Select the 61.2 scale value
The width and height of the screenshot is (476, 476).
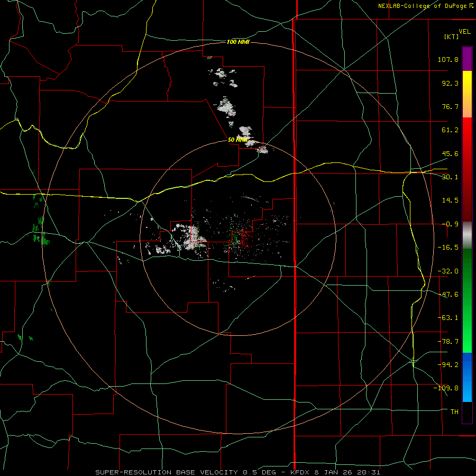(x=450, y=130)
